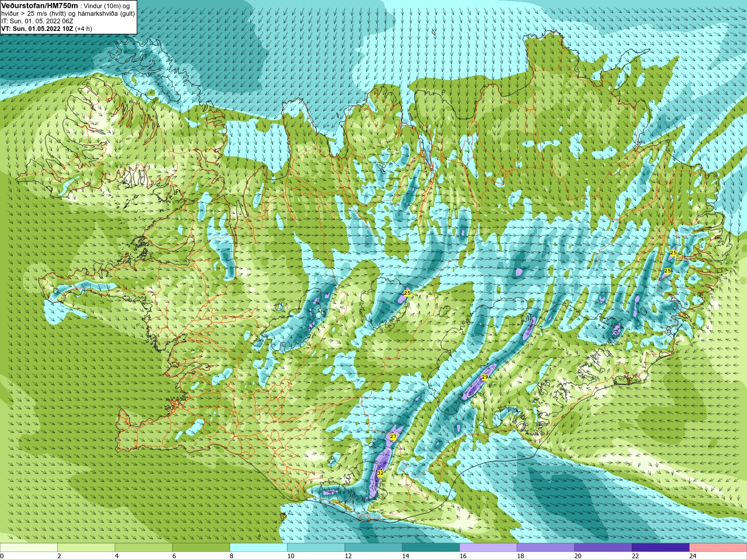Click the legend scale value "0"
The height and width of the screenshot is (560, 747).
pos(2,556)
